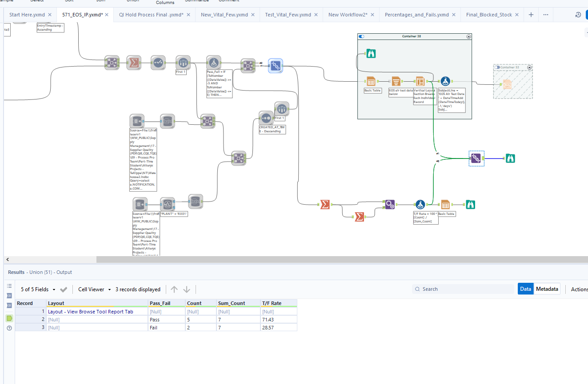
Task: Select the blue highlighted Join tool
Action: (275, 65)
